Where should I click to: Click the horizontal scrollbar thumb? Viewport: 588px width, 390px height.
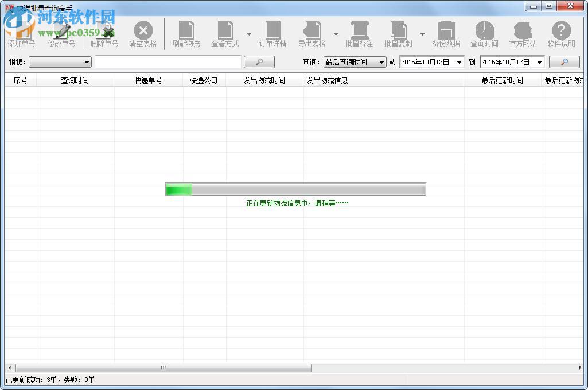pyautogui.click(x=163, y=368)
